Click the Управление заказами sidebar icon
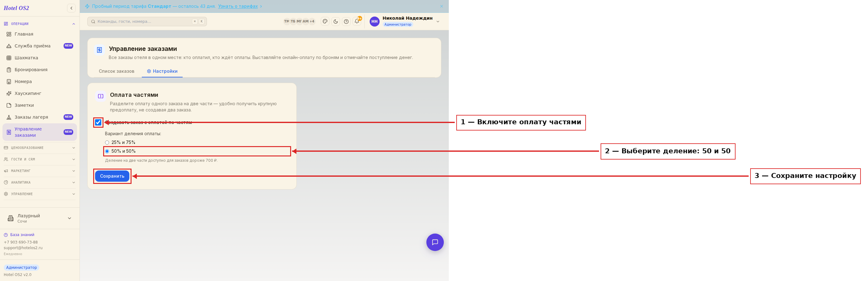This screenshot has width=868, height=281. click(x=9, y=132)
